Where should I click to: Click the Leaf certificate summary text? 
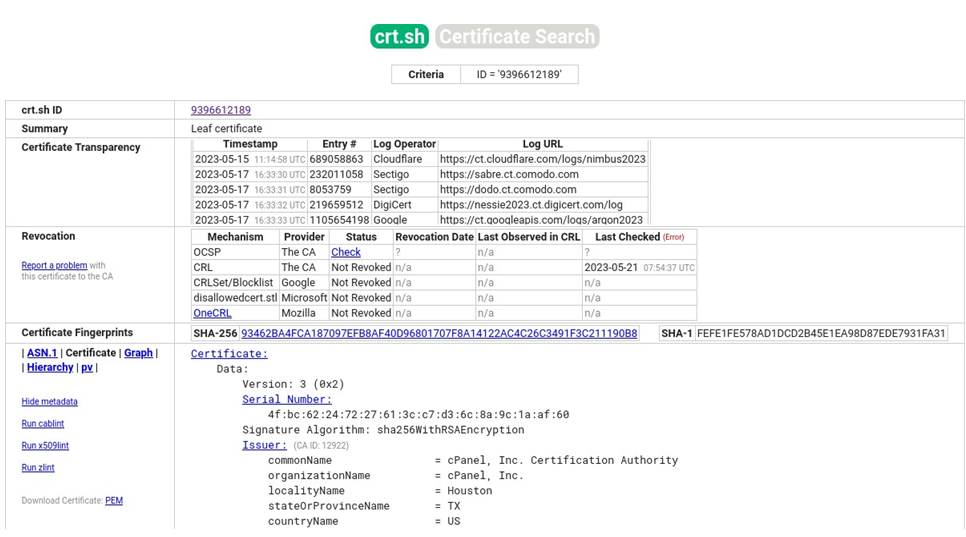click(226, 129)
